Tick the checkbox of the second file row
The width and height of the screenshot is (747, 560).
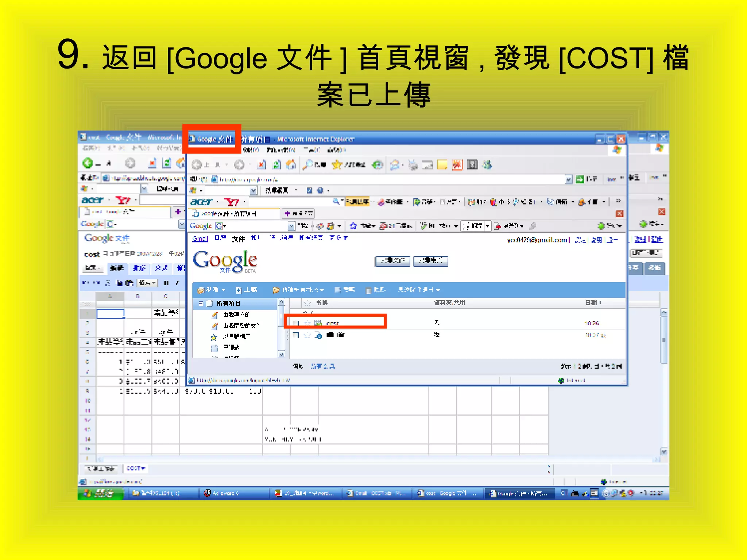(296, 335)
